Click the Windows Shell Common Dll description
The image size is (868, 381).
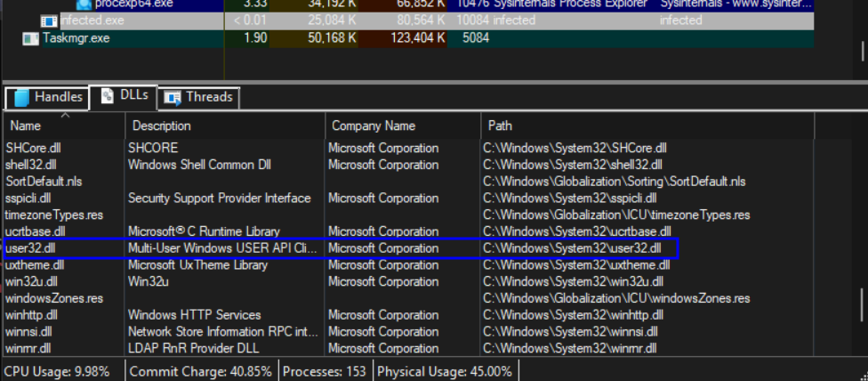point(199,165)
